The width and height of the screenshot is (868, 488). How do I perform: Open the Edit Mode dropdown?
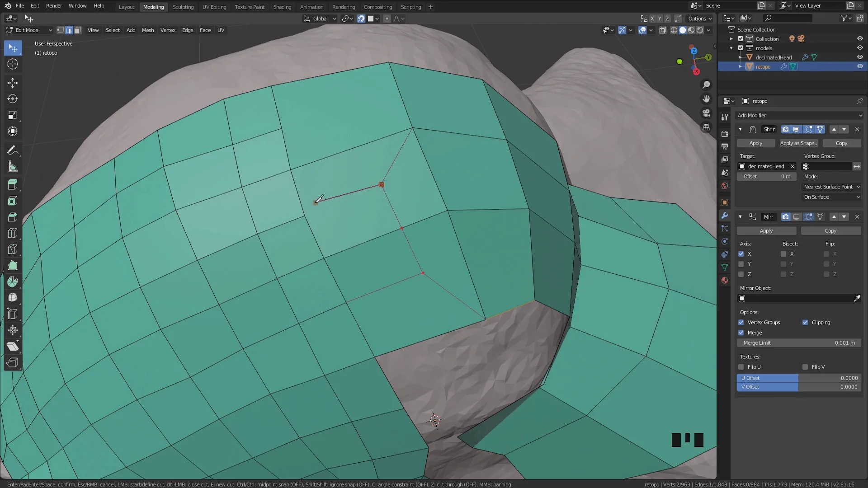pos(29,30)
